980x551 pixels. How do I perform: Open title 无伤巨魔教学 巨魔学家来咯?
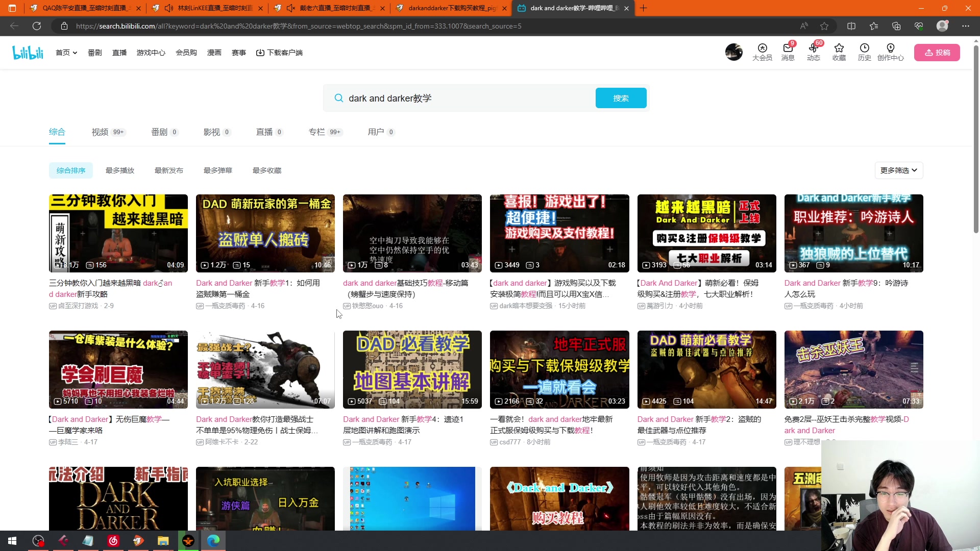pos(110,424)
